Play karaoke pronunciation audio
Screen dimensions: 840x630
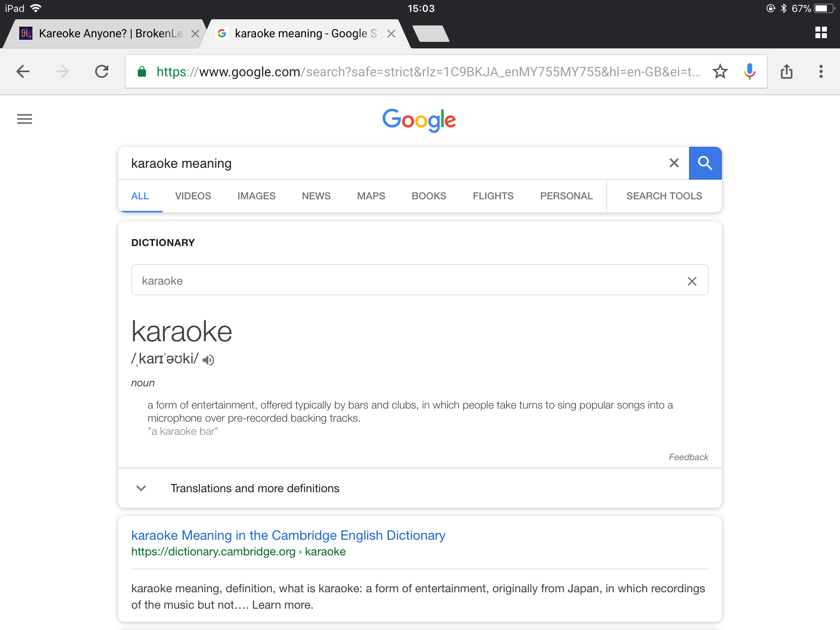coord(208,360)
